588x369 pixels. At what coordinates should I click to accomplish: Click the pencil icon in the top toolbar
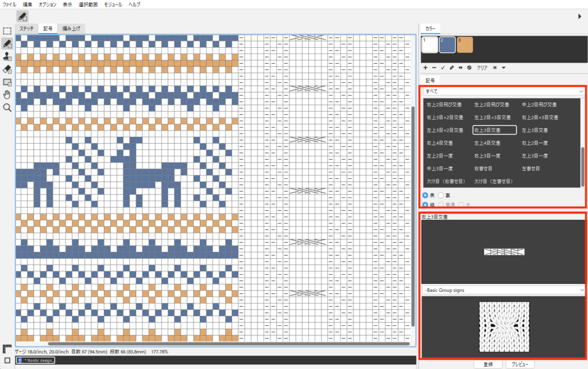tap(22, 17)
